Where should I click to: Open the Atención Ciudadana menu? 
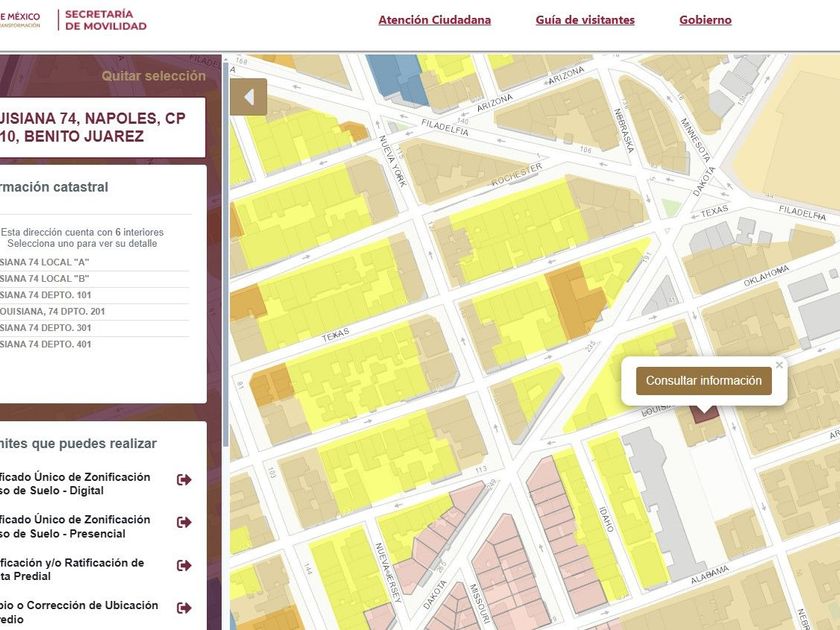pyautogui.click(x=434, y=20)
